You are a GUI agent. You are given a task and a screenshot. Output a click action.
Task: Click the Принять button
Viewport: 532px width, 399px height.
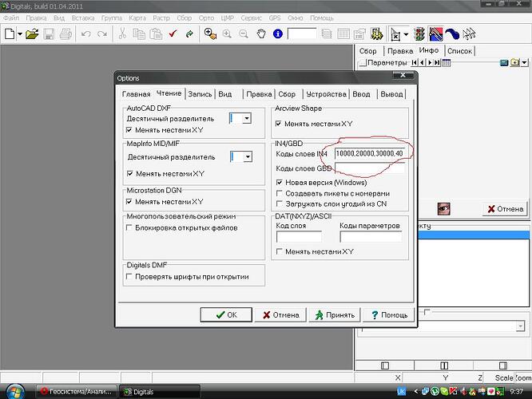[335, 315]
